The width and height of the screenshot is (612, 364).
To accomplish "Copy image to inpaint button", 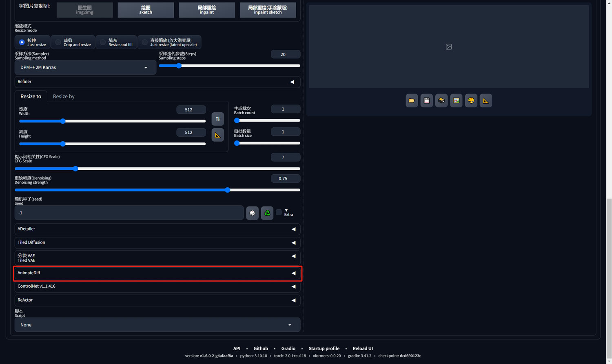I will pos(206,10).
